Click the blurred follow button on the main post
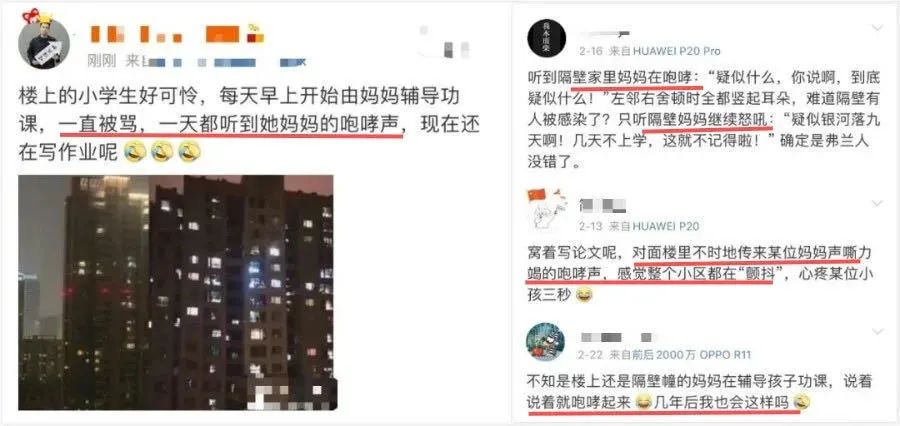The height and width of the screenshot is (426, 900). click(x=444, y=41)
